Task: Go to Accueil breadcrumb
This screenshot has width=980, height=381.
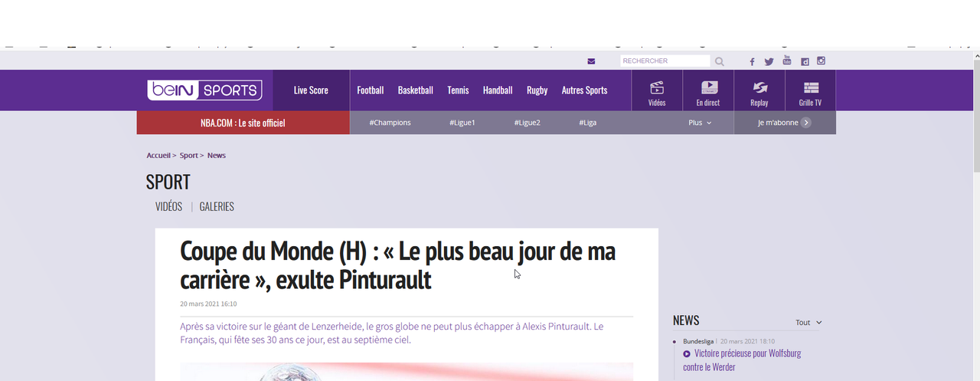Action: [158, 156]
